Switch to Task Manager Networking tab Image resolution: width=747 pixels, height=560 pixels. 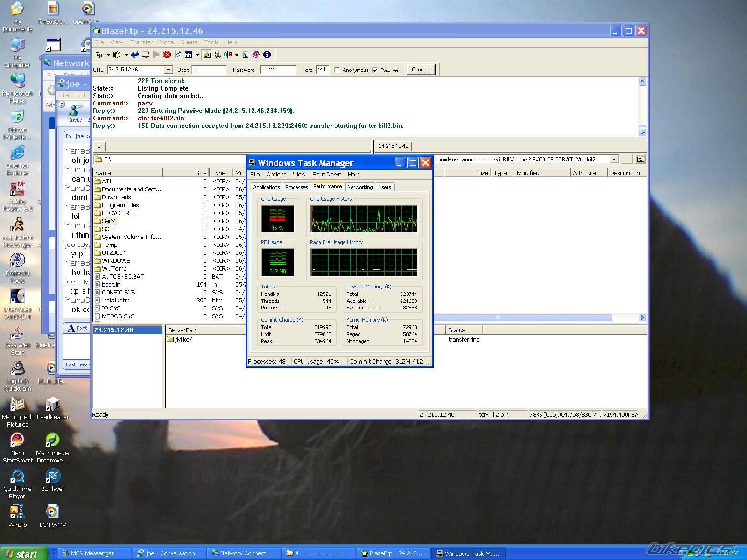coord(360,187)
